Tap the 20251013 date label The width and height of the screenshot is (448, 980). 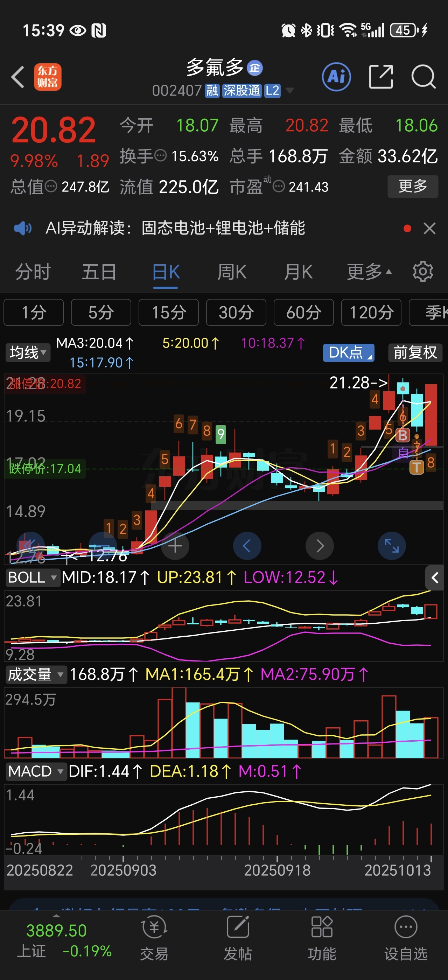point(397,870)
